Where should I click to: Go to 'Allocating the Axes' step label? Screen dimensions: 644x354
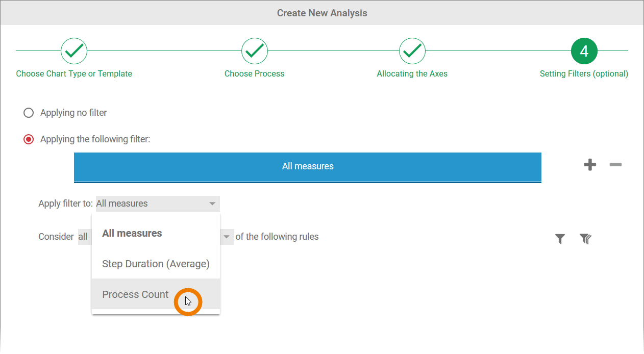tap(412, 74)
